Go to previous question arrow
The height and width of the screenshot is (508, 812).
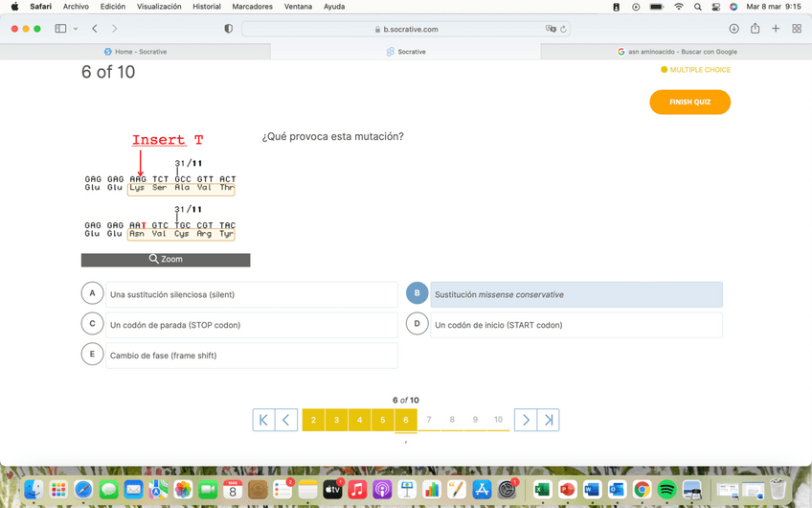286,420
